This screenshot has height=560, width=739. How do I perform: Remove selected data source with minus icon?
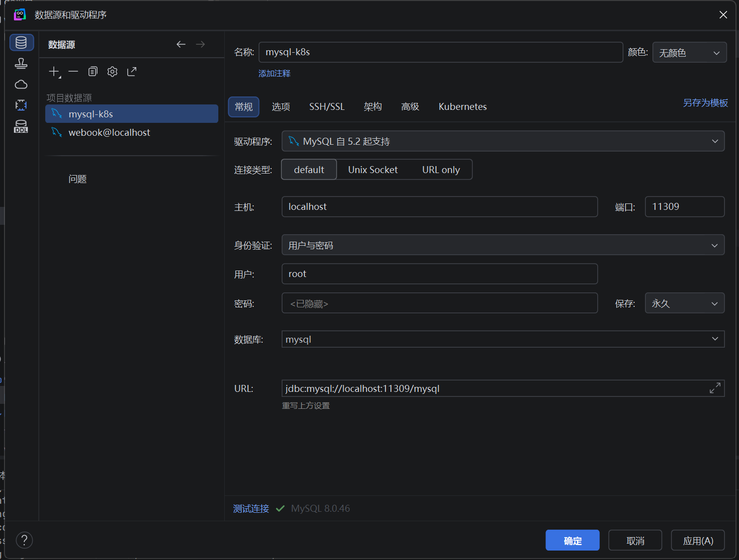[x=74, y=72]
